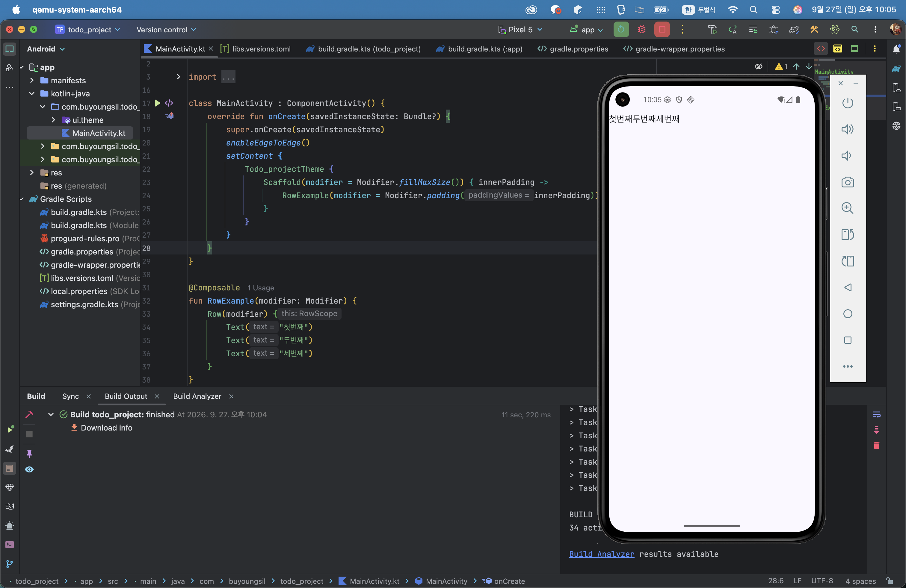906x588 pixels.
Task: Open the Version control dropdown
Action: pos(166,30)
